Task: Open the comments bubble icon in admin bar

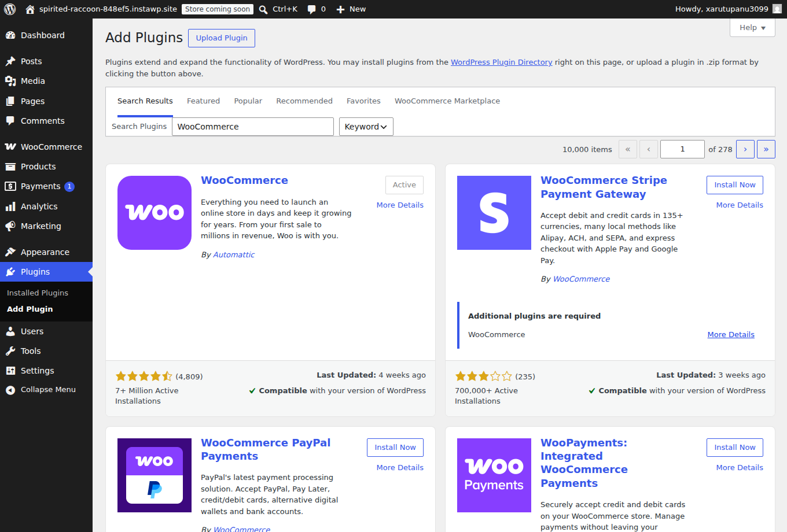Action: [312, 9]
